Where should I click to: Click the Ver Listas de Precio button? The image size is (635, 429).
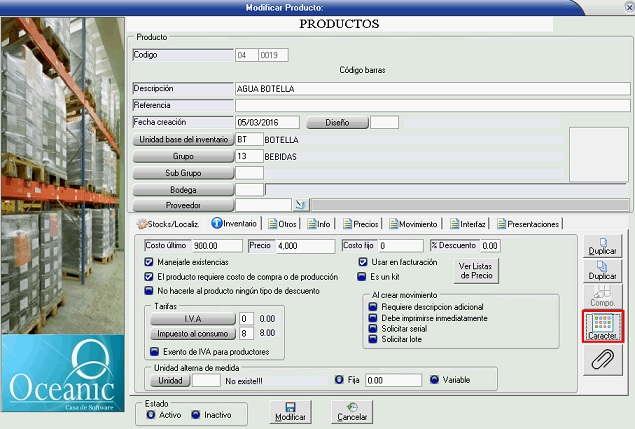[475, 270]
